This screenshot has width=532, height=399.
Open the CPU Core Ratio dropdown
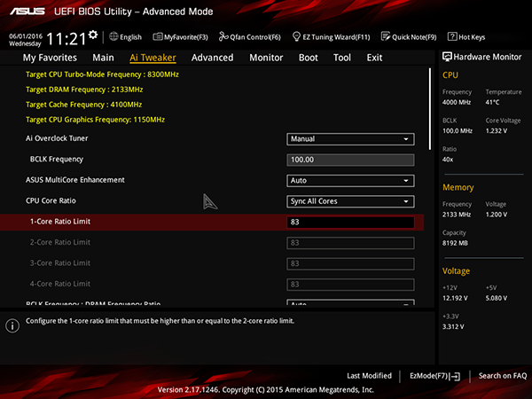[x=350, y=201]
